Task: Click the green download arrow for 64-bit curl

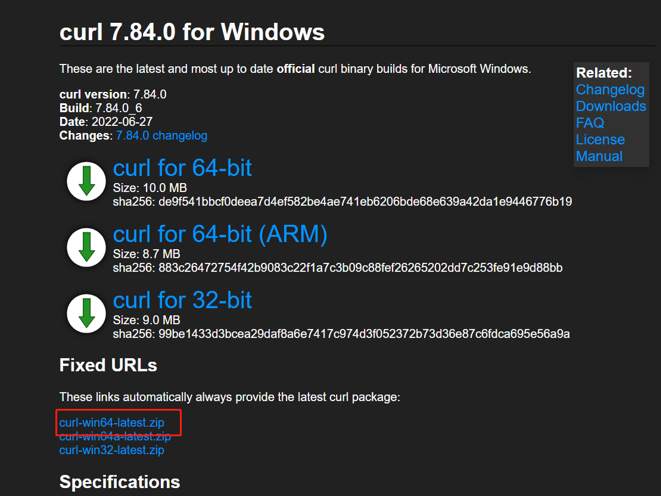Action: tap(86, 181)
